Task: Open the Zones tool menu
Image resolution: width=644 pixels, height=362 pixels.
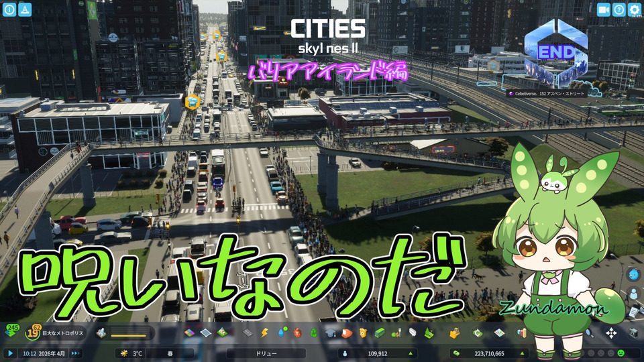Action: click(x=189, y=333)
